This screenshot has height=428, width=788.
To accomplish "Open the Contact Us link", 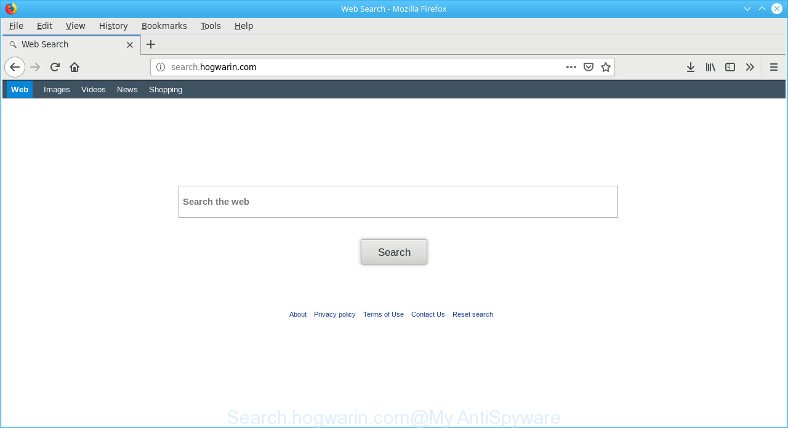I will [x=428, y=314].
